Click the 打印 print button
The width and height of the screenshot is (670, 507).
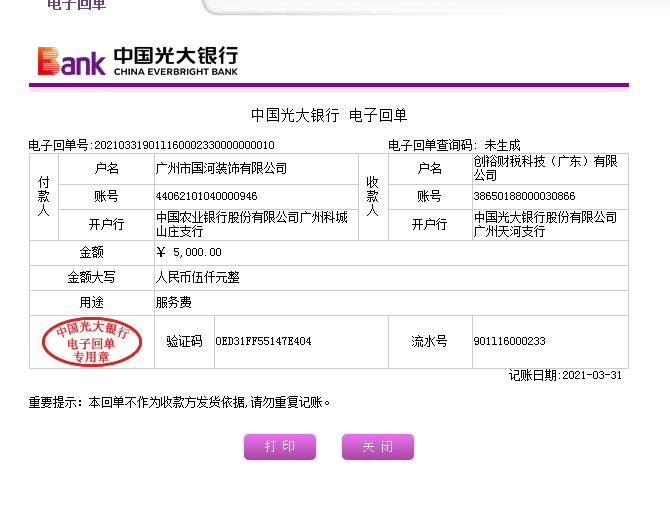(x=280, y=447)
